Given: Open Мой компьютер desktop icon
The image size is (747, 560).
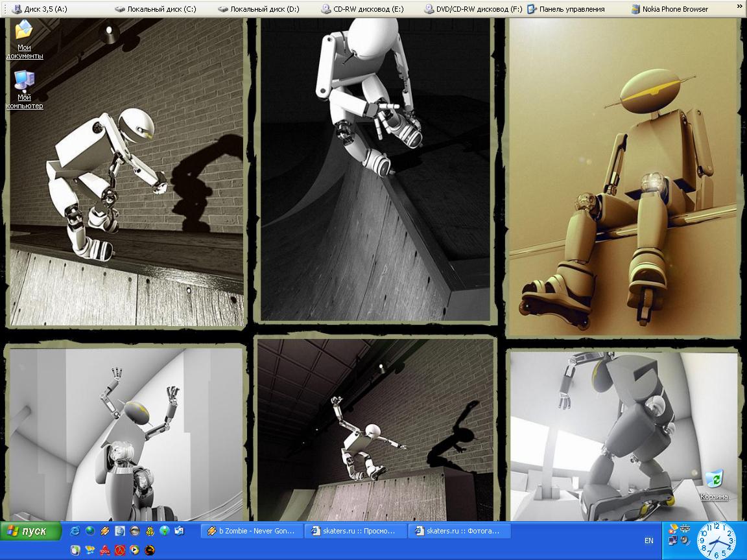Looking at the screenshot, I should tap(25, 82).
